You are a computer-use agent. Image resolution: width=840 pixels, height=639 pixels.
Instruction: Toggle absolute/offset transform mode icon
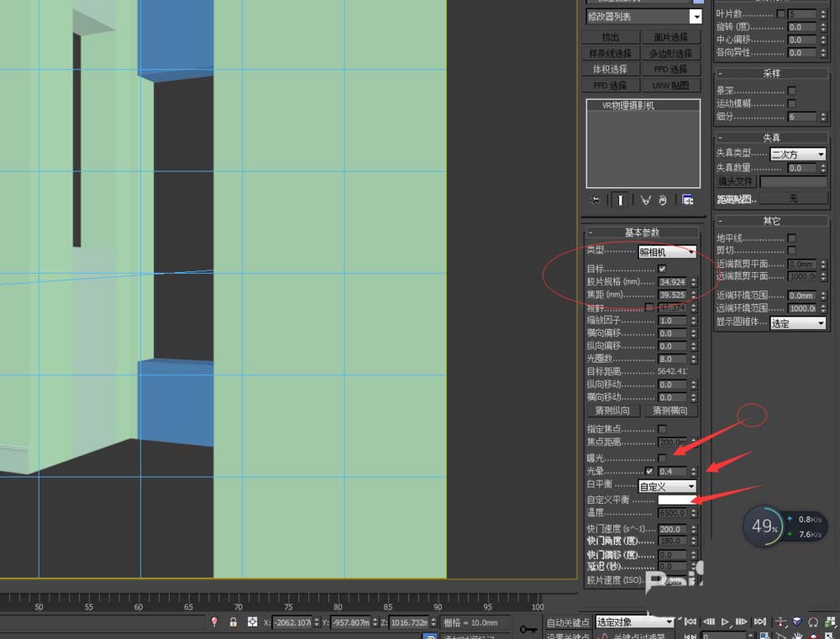point(252,622)
